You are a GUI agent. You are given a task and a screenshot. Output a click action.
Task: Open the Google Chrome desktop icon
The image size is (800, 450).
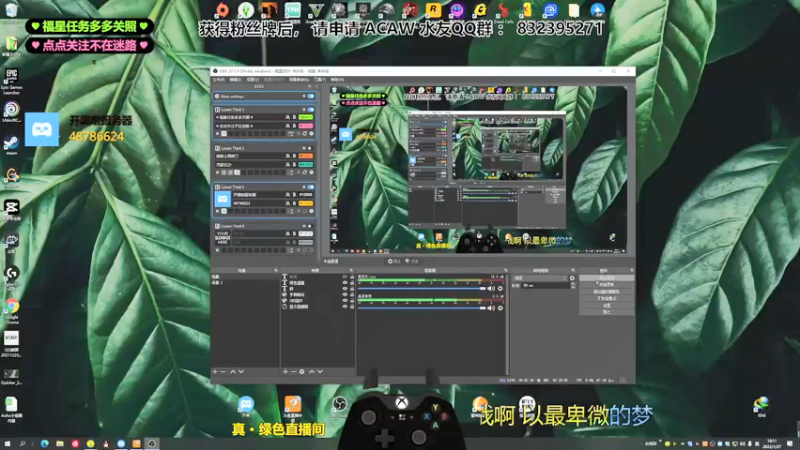[12, 311]
